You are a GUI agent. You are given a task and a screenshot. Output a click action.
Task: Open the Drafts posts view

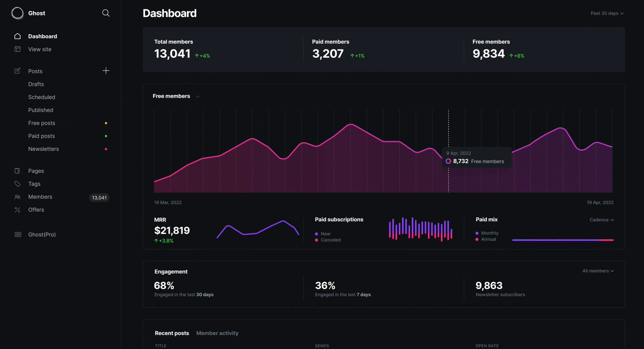(x=36, y=84)
